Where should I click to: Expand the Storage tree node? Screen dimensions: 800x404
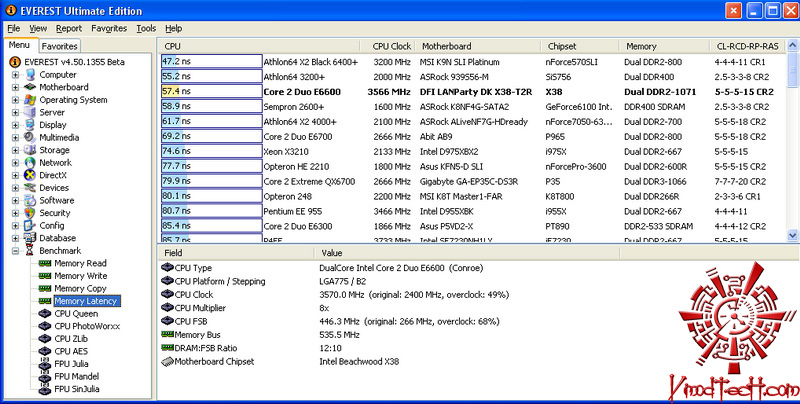pos(15,150)
